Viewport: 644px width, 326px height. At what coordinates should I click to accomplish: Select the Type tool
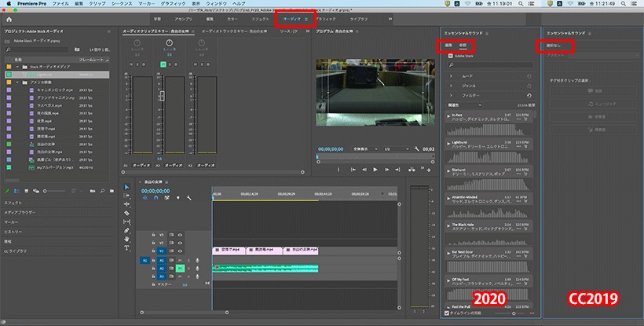click(127, 247)
